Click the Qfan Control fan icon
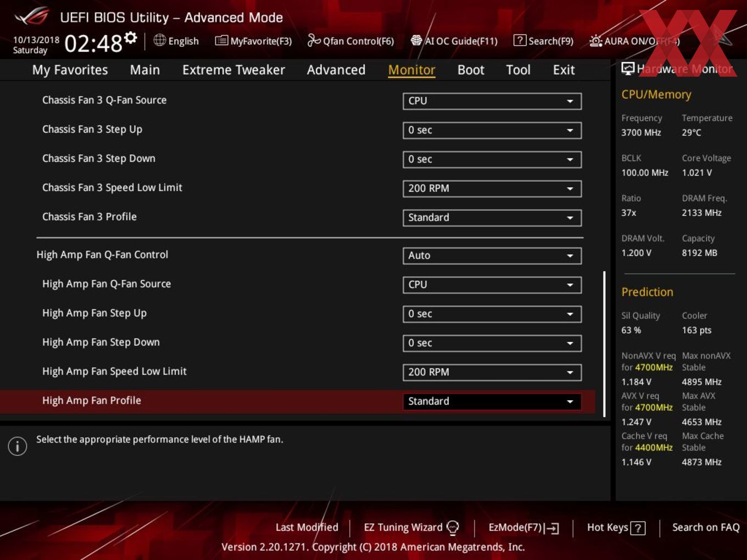Image resolution: width=747 pixels, height=560 pixels. coord(314,40)
